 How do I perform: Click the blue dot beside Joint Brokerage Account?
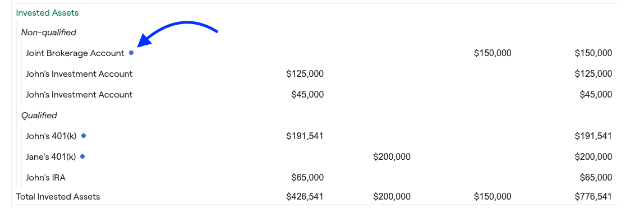[131, 53]
